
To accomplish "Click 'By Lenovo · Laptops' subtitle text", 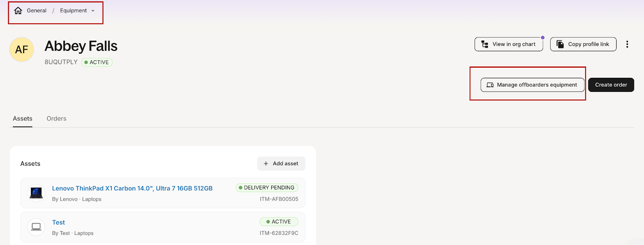I will click(76, 199).
